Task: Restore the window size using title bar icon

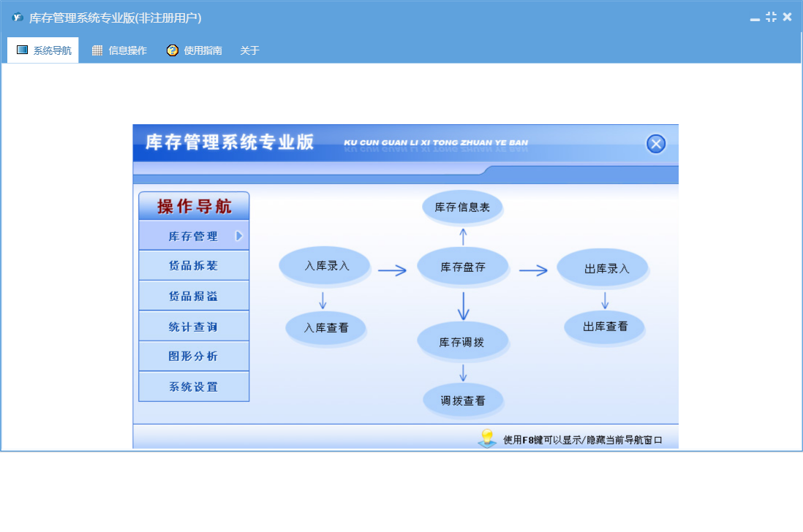Action: 771,17
